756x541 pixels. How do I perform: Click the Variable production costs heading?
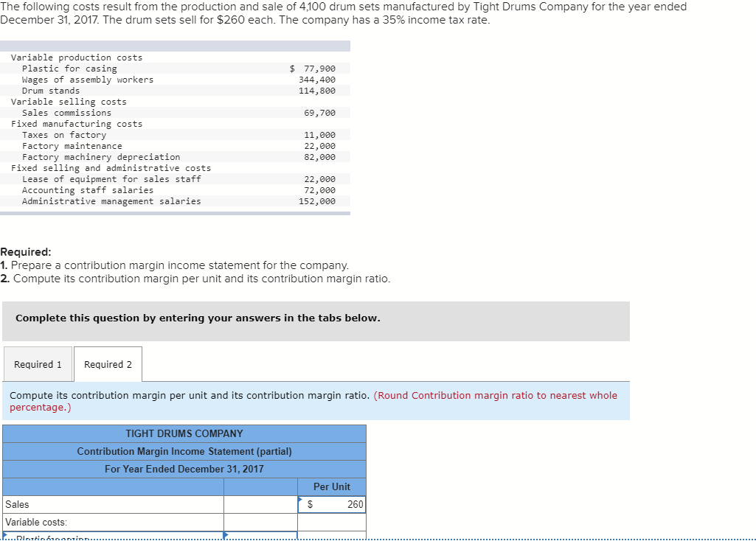77,57
